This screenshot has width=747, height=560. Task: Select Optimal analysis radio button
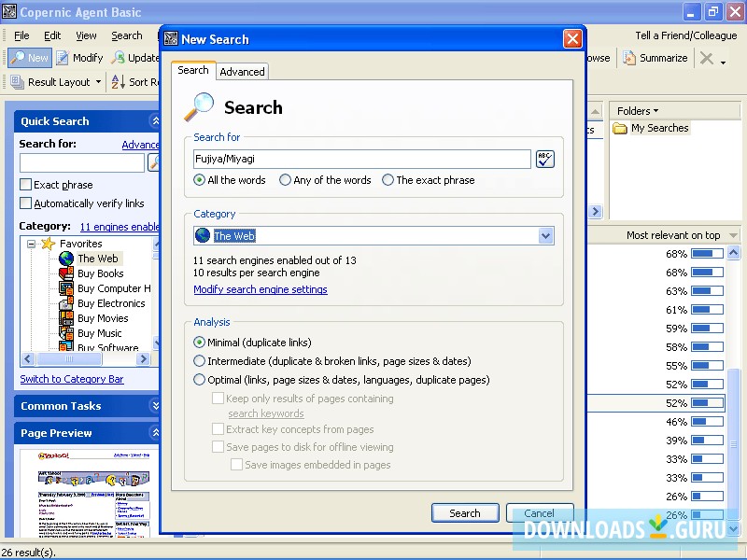click(x=199, y=380)
